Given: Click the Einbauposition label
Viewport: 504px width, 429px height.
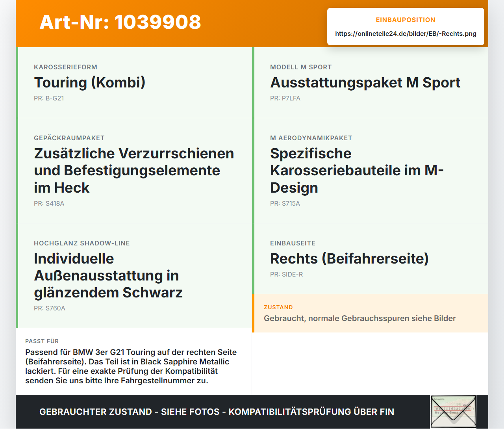Looking at the screenshot, I should [406, 20].
